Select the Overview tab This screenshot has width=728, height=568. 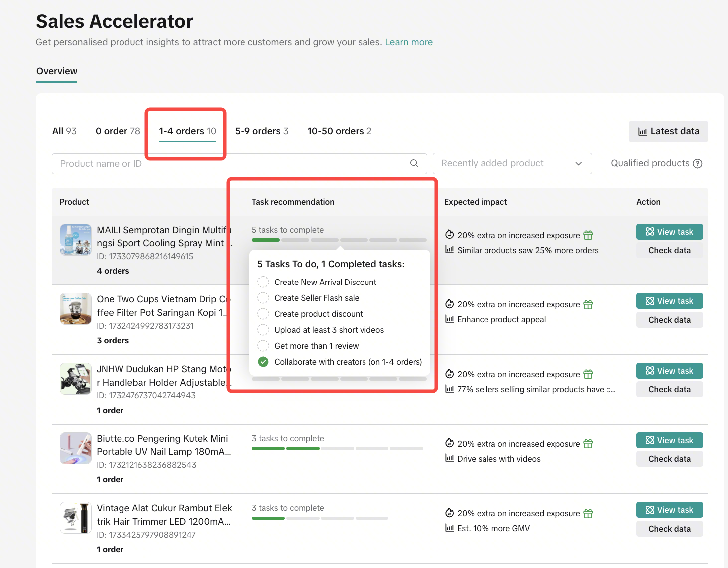tap(56, 71)
